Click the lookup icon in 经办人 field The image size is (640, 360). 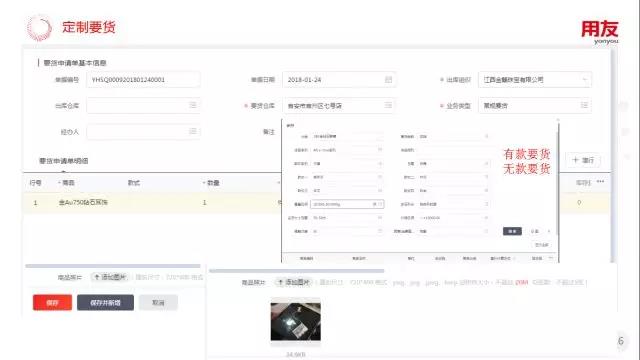click(x=193, y=131)
